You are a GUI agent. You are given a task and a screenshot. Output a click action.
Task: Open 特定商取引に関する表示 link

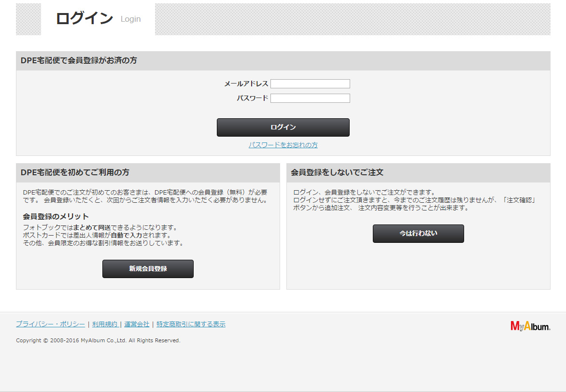[191, 324]
